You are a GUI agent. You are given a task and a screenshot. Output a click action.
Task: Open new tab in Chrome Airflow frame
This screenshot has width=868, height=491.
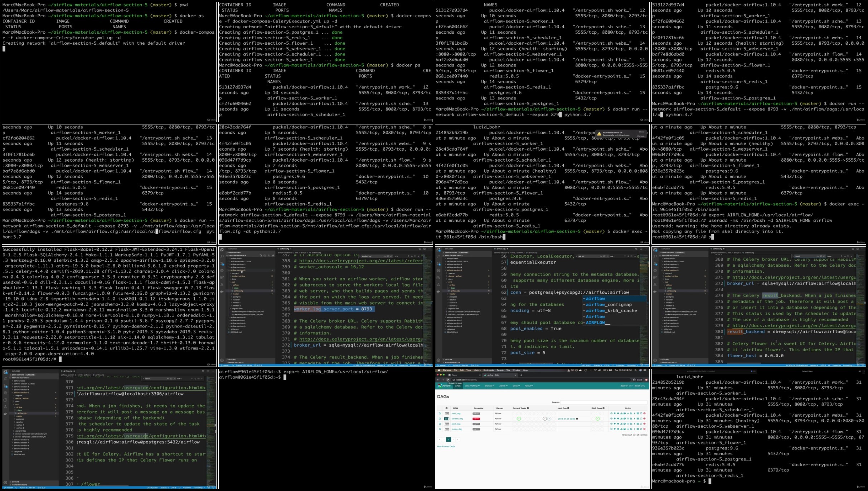(x=521, y=375)
